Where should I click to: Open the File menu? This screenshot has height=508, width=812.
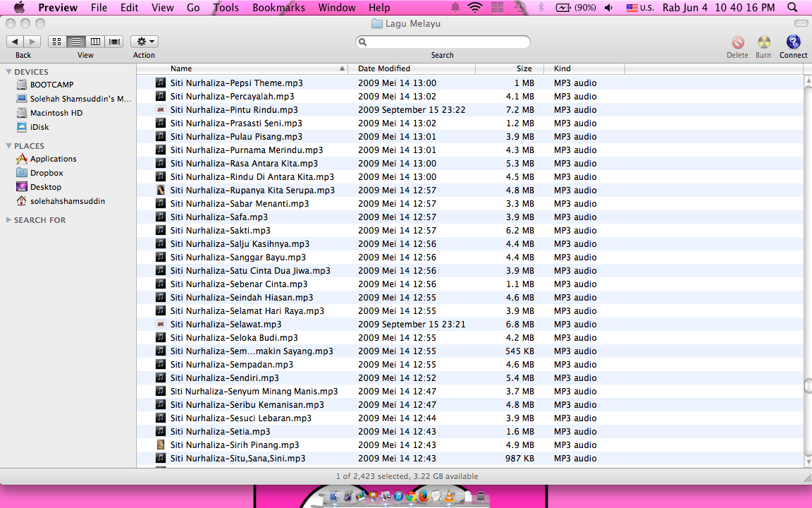[x=99, y=7]
